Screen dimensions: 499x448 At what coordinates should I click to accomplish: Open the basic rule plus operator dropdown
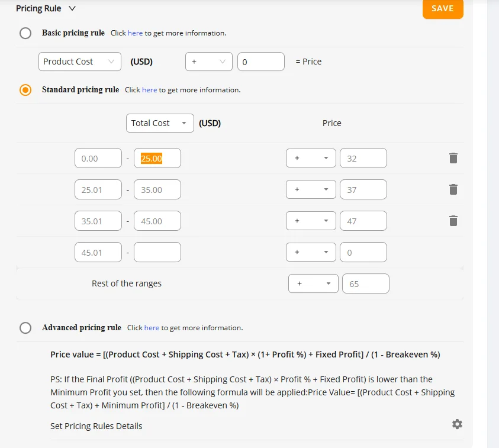(209, 62)
